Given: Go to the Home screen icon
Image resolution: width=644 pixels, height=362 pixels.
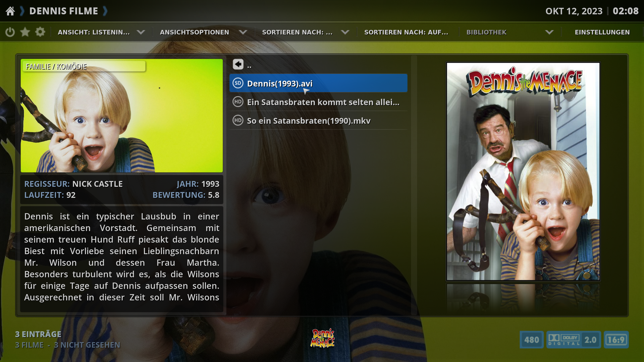Looking at the screenshot, I should [x=10, y=11].
